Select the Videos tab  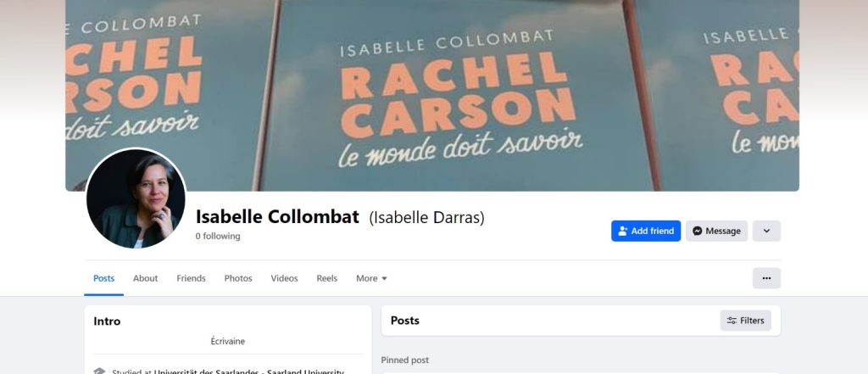(284, 278)
